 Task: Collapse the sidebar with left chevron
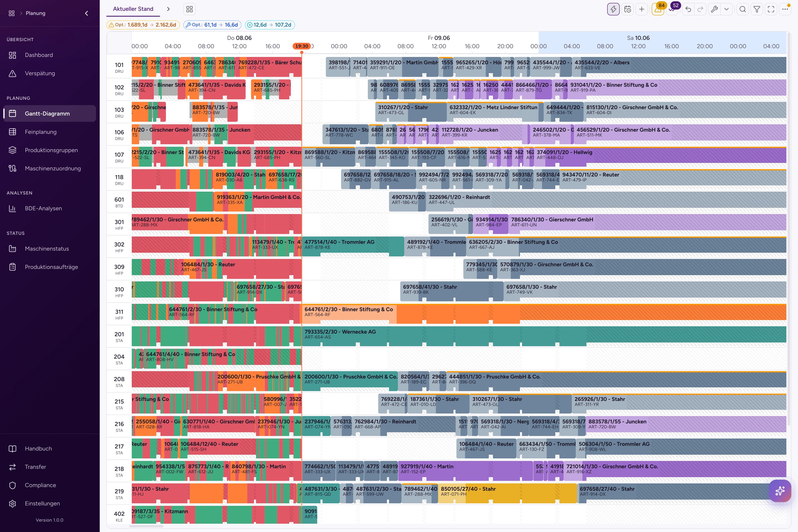pyautogui.click(x=86, y=13)
